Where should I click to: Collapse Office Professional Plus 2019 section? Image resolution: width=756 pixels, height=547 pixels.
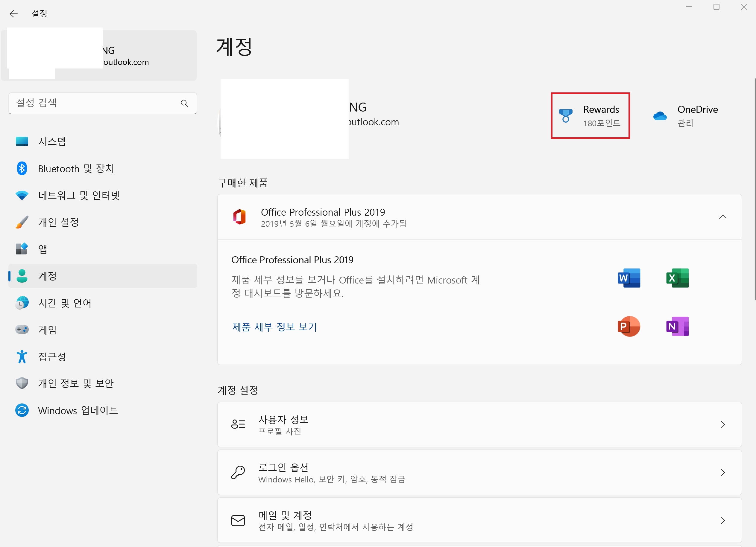(x=722, y=217)
